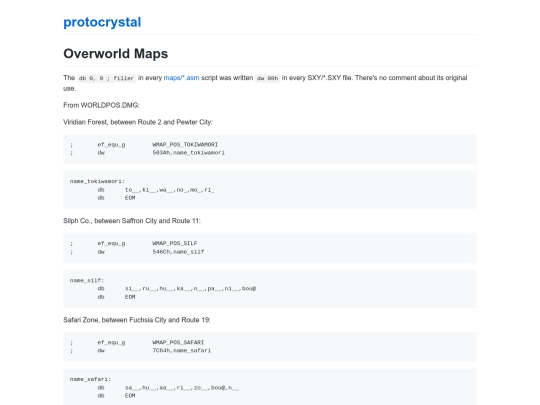Click the to__,ki__,wa__ data line
Screen dimensions: 540x405
(169, 189)
